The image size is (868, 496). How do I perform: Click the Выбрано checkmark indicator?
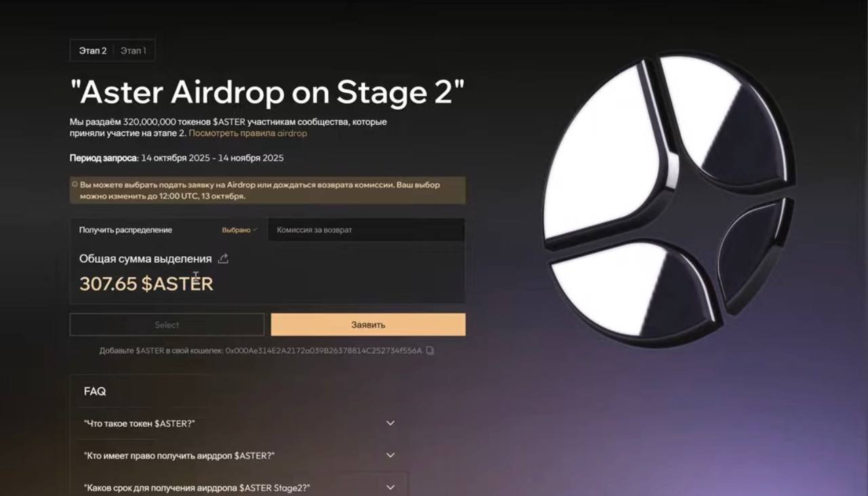(239, 230)
